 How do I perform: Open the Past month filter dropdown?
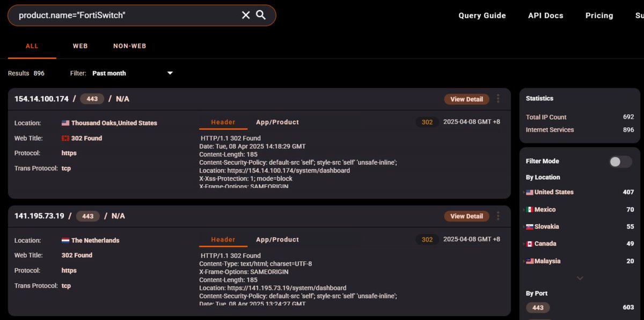[x=133, y=73]
